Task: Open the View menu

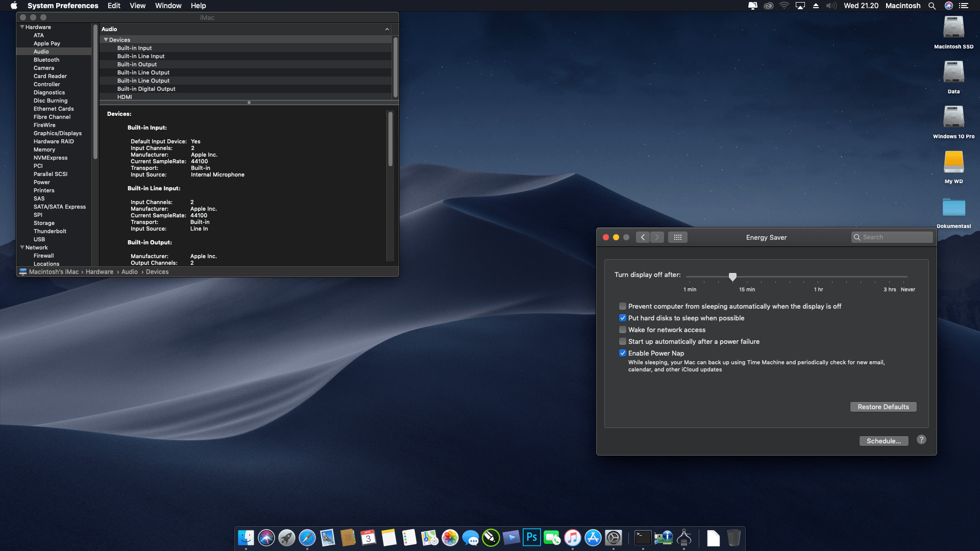Action: click(x=137, y=6)
